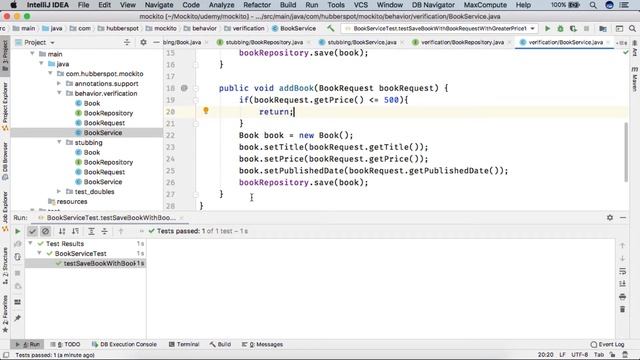
Task: Open the run configuration dropdown
Action: coord(533,29)
